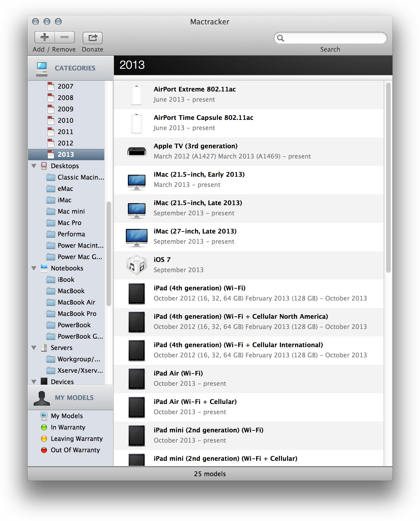Show Leaving Warranty orange indicator
Screen dimensions: 420x521
[x=44, y=439]
